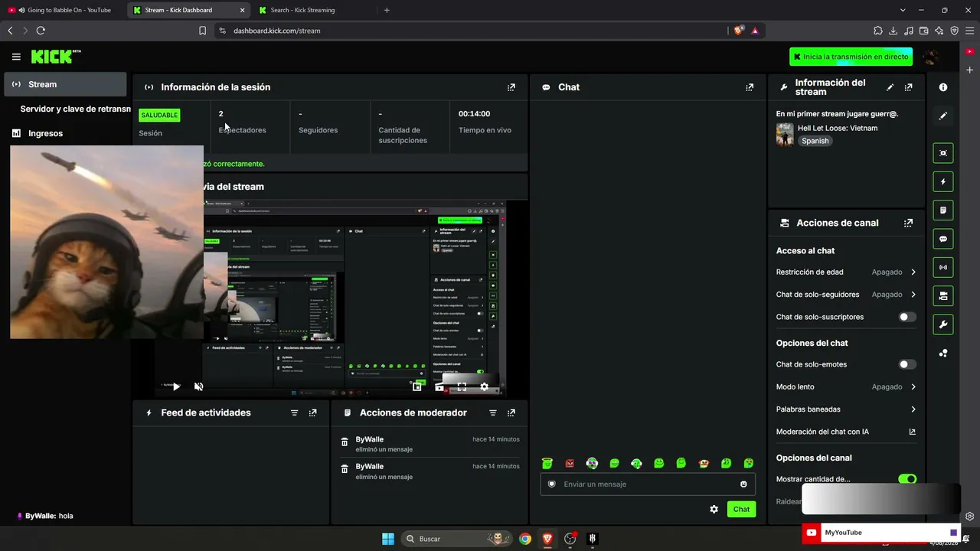Toggle activity feed lightning widget in sidebar
980x551 pixels.
coord(943,182)
